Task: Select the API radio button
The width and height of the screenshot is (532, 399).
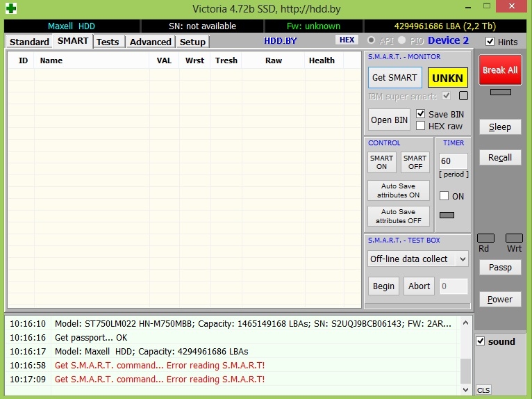Action: tap(371, 40)
